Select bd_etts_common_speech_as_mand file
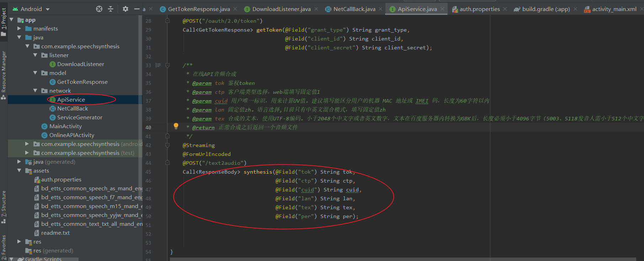Screen dimensions: 644x261 tap(92, 188)
